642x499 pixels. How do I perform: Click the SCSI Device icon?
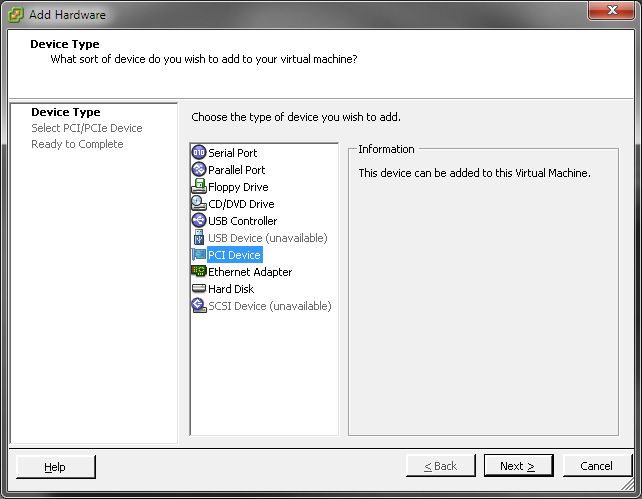pos(199,305)
